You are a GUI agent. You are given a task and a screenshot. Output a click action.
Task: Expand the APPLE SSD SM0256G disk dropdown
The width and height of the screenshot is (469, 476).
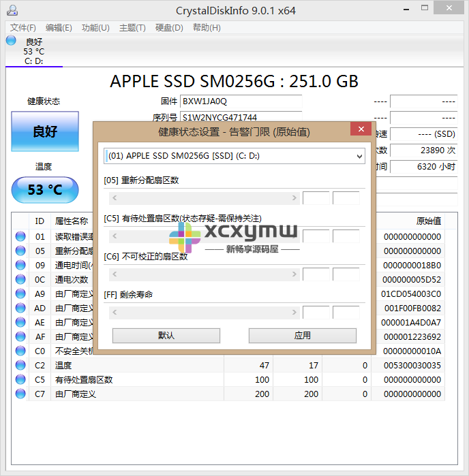click(x=359, y=156)
